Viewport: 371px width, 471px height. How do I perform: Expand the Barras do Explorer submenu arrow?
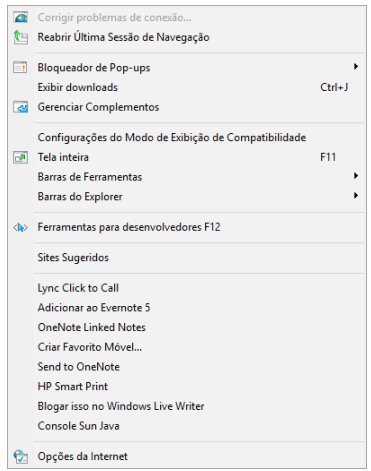(x=356, y=195)
